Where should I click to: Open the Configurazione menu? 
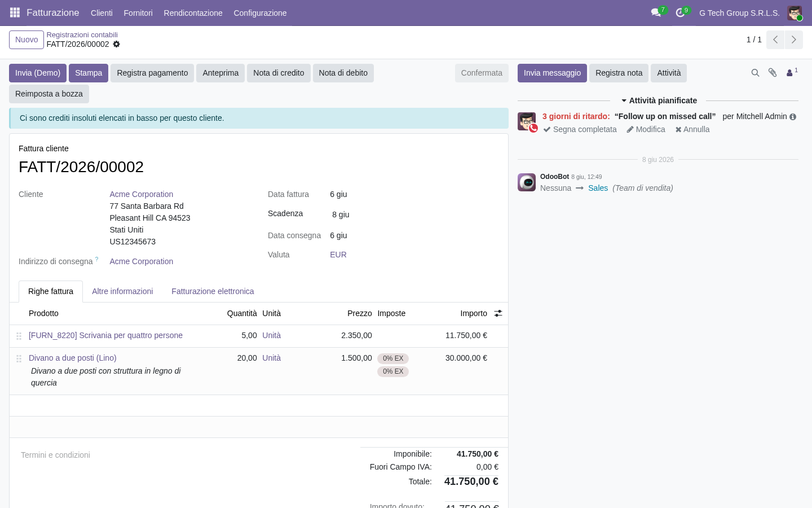(260, 13)
